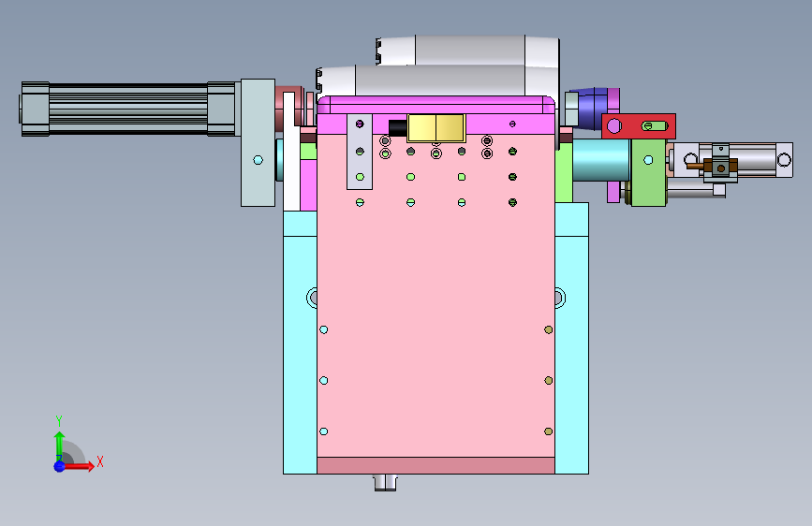Select the lower grey motor cylinder

pos(437,80)
